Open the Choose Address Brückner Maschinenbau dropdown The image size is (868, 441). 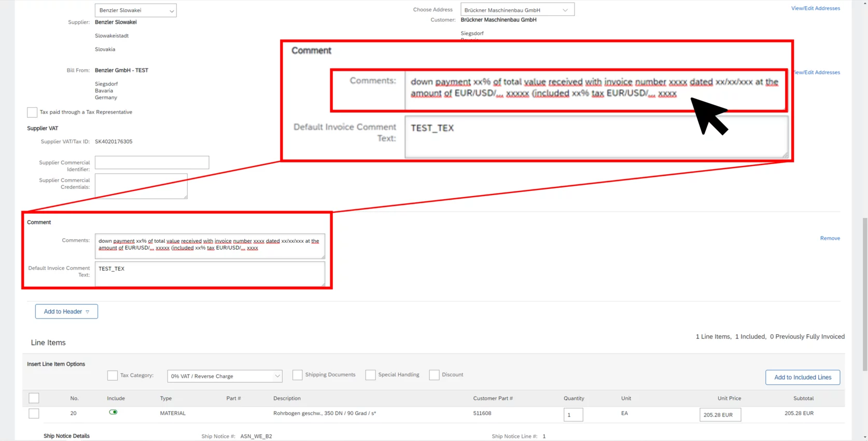[x=517, y=10]
